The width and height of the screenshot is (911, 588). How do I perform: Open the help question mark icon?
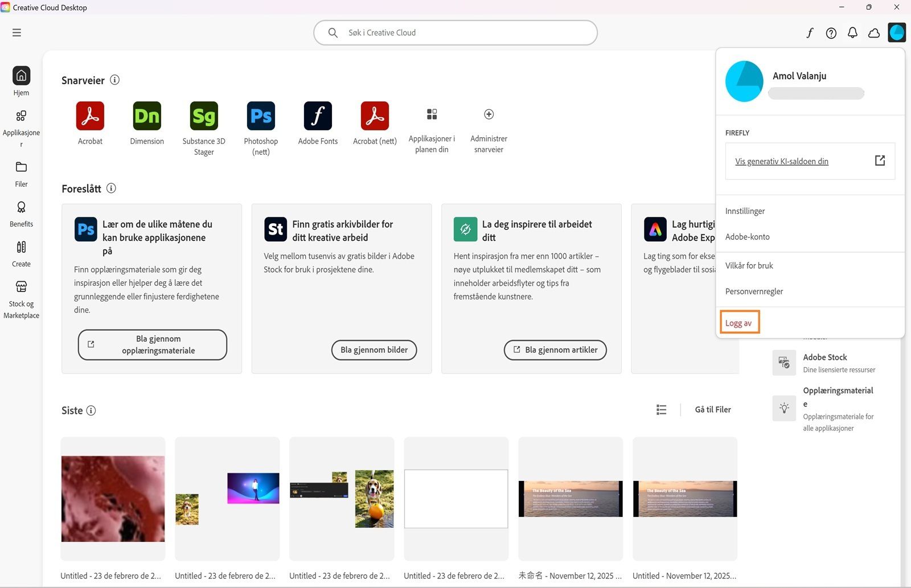(x=831, y=33)
